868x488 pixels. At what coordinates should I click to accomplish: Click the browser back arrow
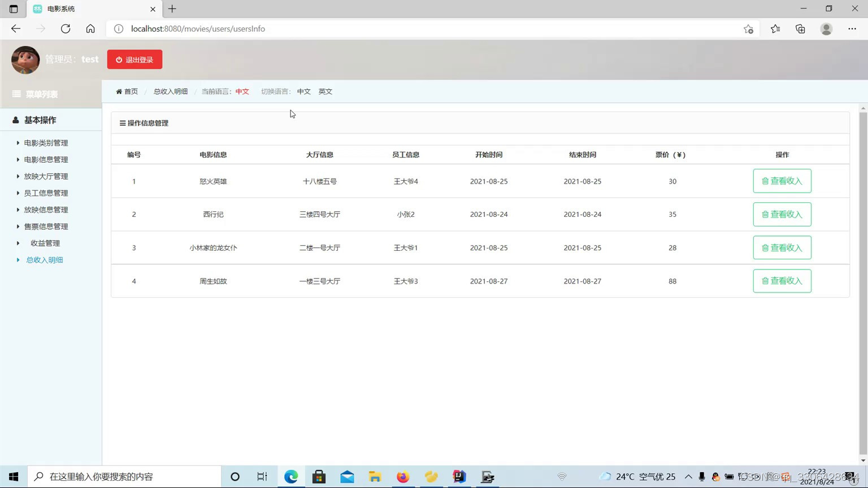pos(16,29)
